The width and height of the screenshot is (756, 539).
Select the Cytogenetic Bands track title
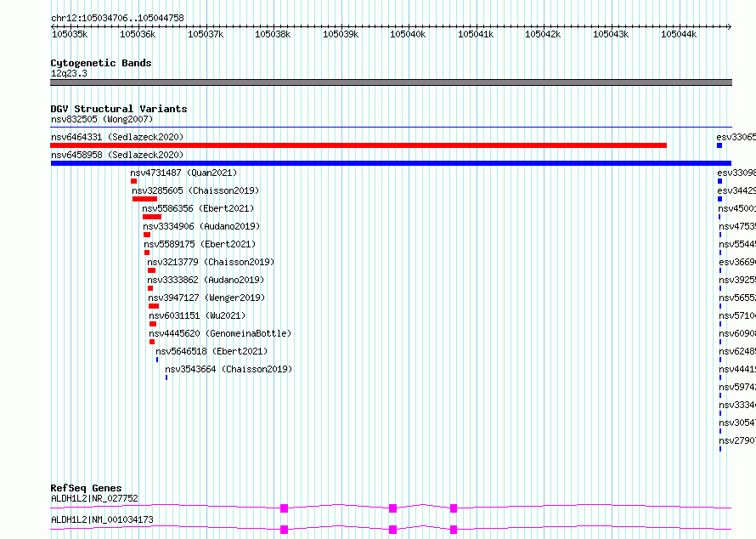coord(101,63)
